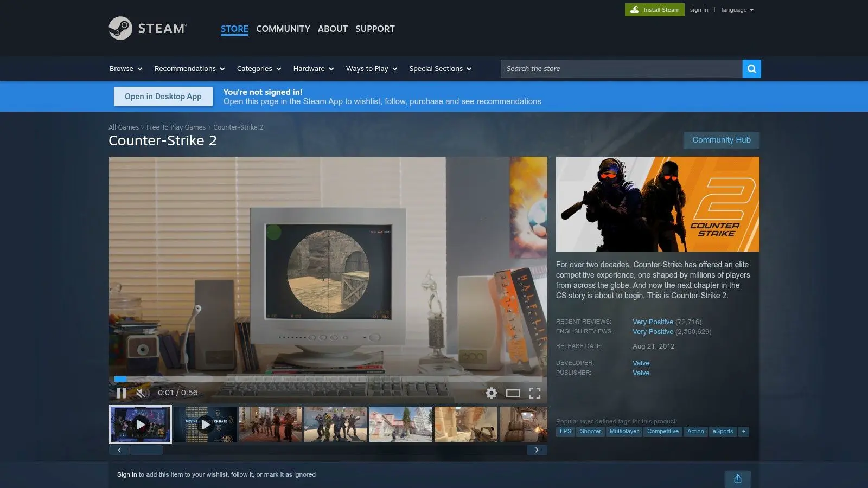Expand the Hardware dropdown
The width and height of the screenshot is (868, 488).
pos(314,69)
